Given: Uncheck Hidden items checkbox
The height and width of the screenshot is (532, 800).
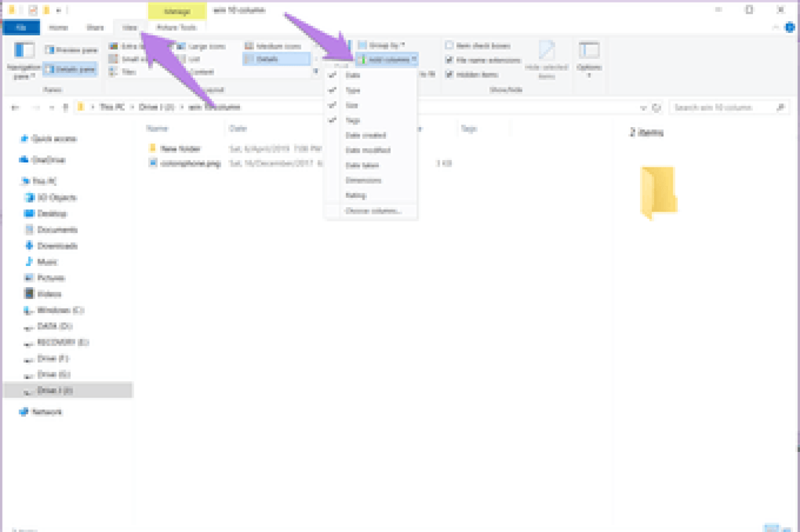Looking at the screenshot, I should 450,74.
